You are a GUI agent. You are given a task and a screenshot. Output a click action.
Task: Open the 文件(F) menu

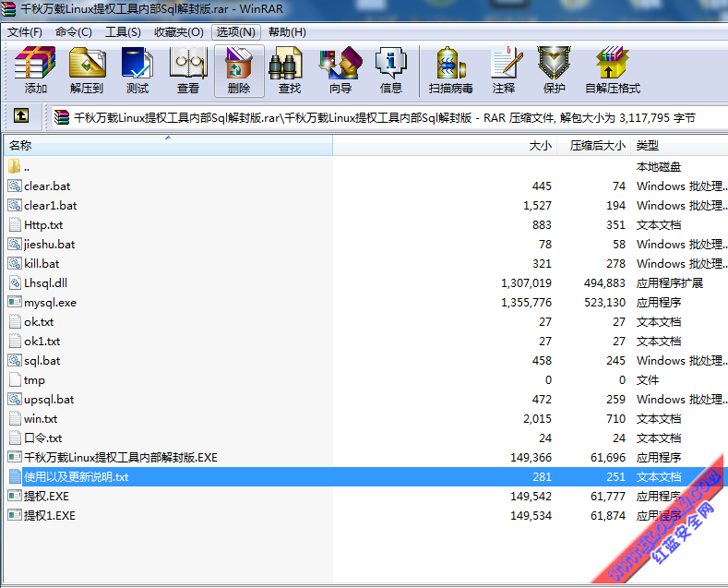[x=25, y=31]
